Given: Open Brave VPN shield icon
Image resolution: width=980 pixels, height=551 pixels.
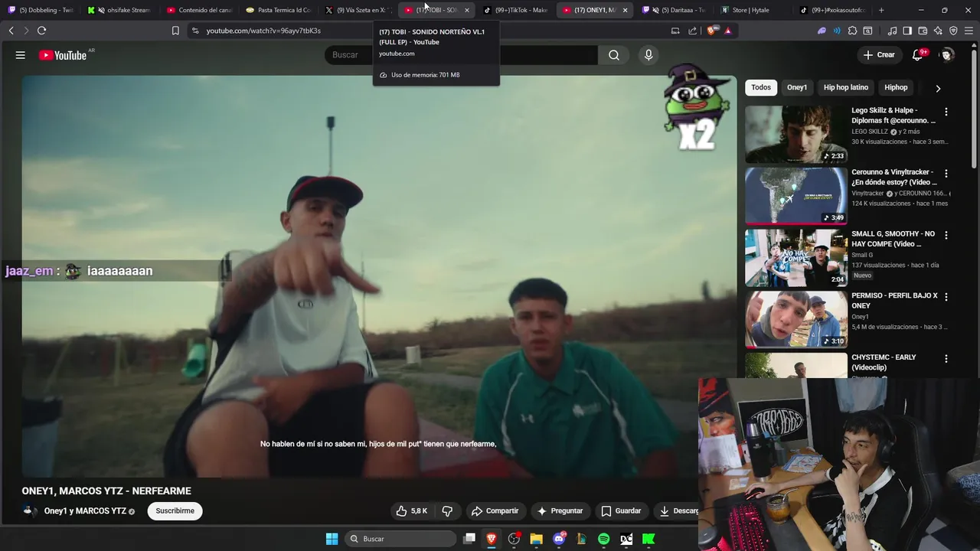Looking at the screenshot, I should tap(953, 31).
